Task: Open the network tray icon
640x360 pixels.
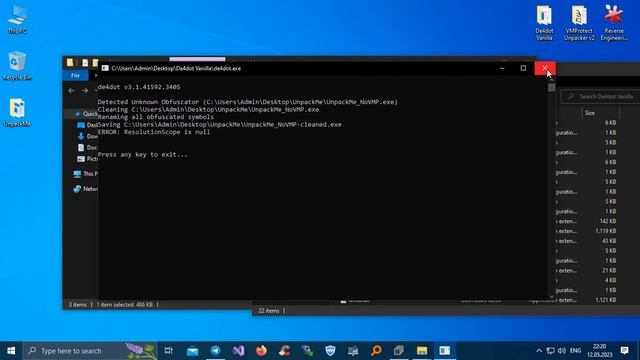Action: (550, 351)
